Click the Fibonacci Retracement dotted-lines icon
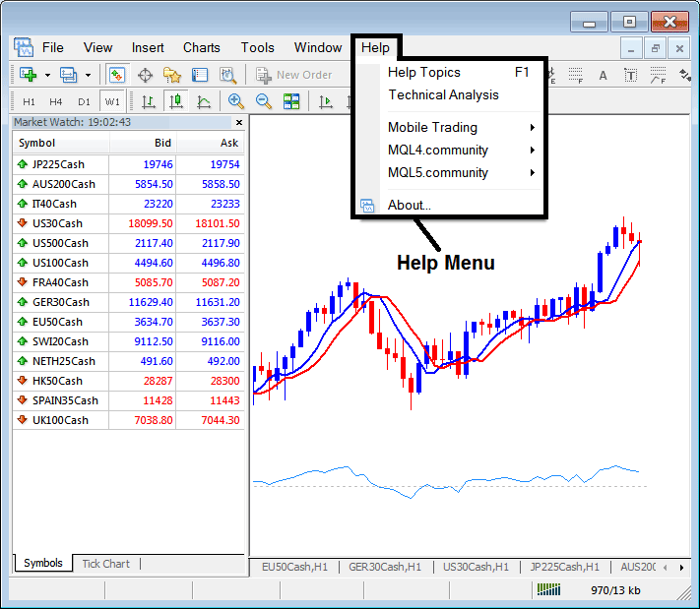Screen dimensions: 700x609 tap(575, 75)
